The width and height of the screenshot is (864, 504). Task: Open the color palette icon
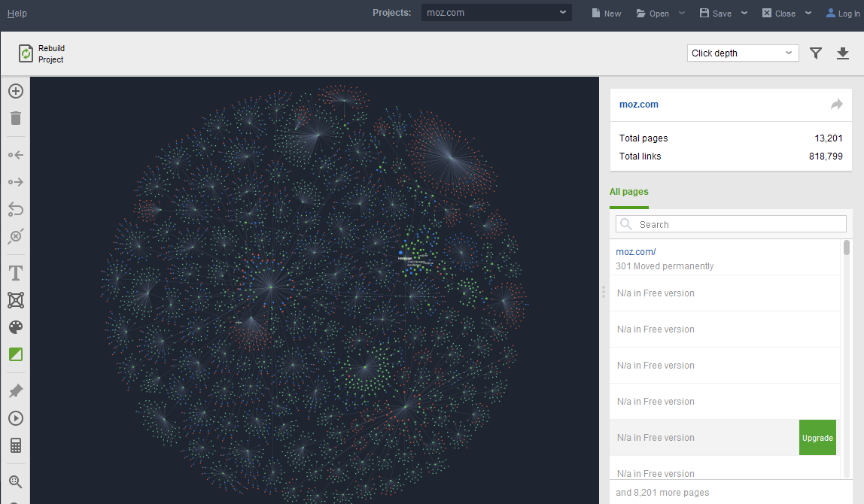tap(15, 327)
